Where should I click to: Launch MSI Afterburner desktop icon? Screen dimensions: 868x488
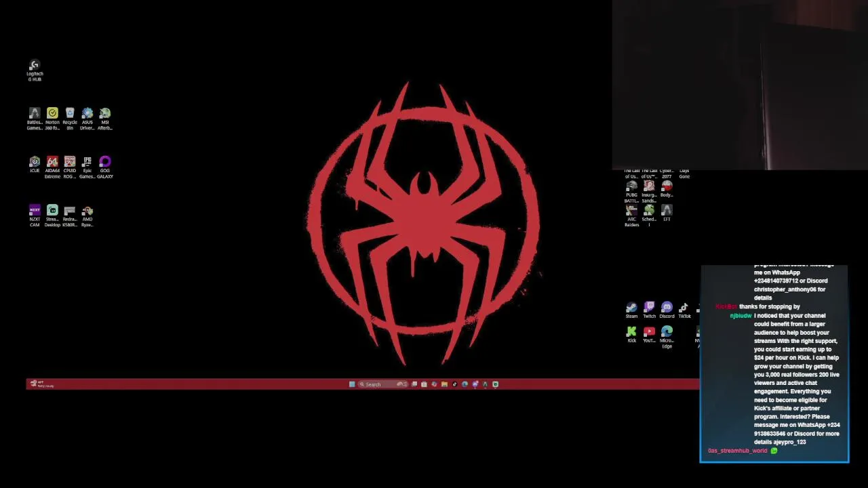(x=105, y=119)
